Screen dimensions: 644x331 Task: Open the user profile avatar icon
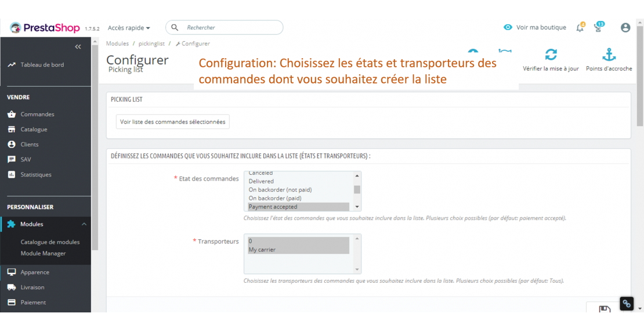625,27
